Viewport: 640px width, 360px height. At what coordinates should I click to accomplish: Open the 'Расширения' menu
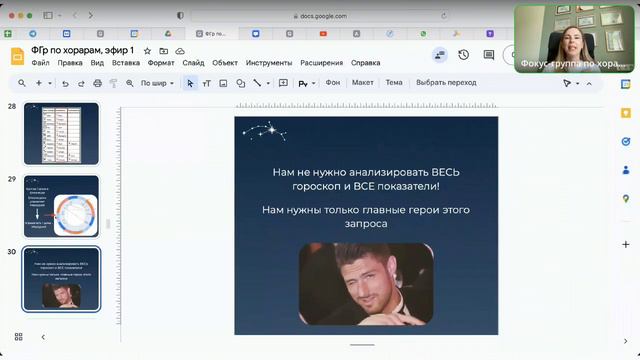coord(322,63)
